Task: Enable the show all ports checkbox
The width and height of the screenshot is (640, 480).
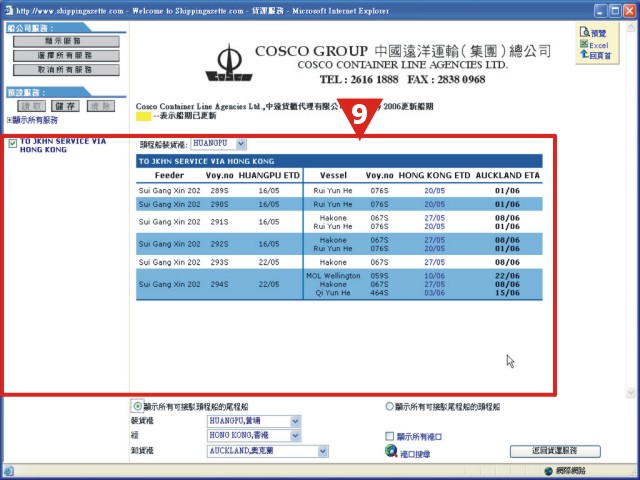Action: [389, 436]
